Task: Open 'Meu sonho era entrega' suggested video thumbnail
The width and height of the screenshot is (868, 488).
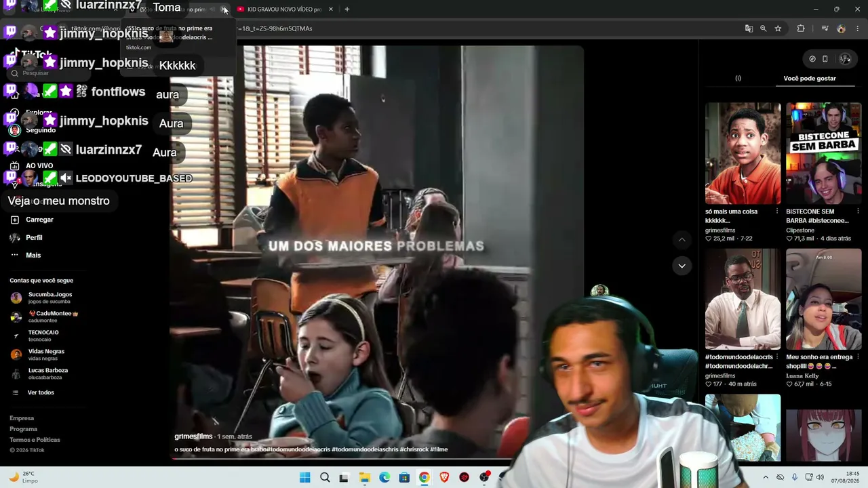Action: (x=824, y=299)
